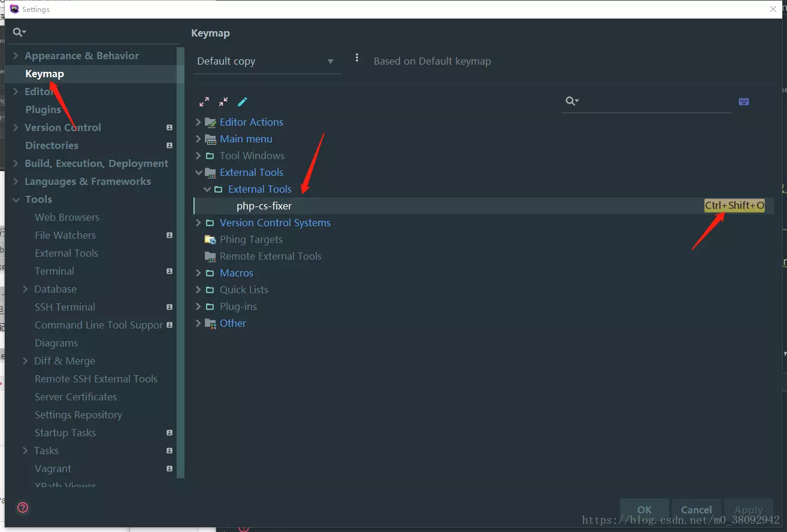Screen dimensions: 787x532
Task: Click the pencil Edit Shortcut icon
Action: (x=243, y=102)
